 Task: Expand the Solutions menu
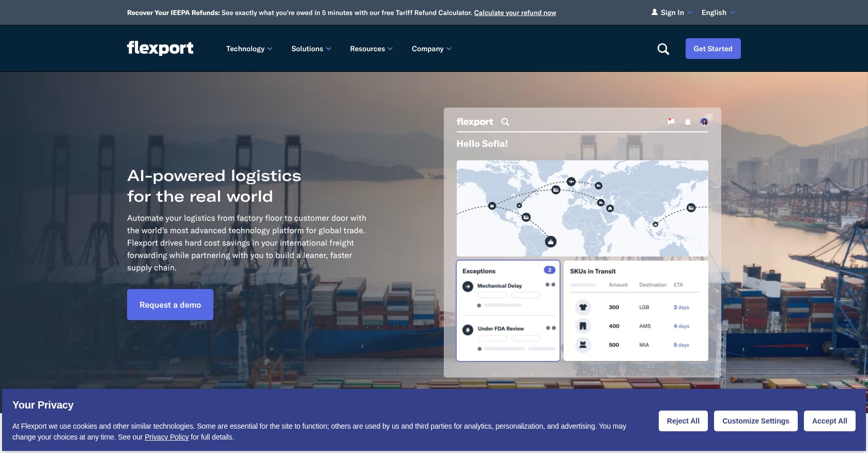311,49
